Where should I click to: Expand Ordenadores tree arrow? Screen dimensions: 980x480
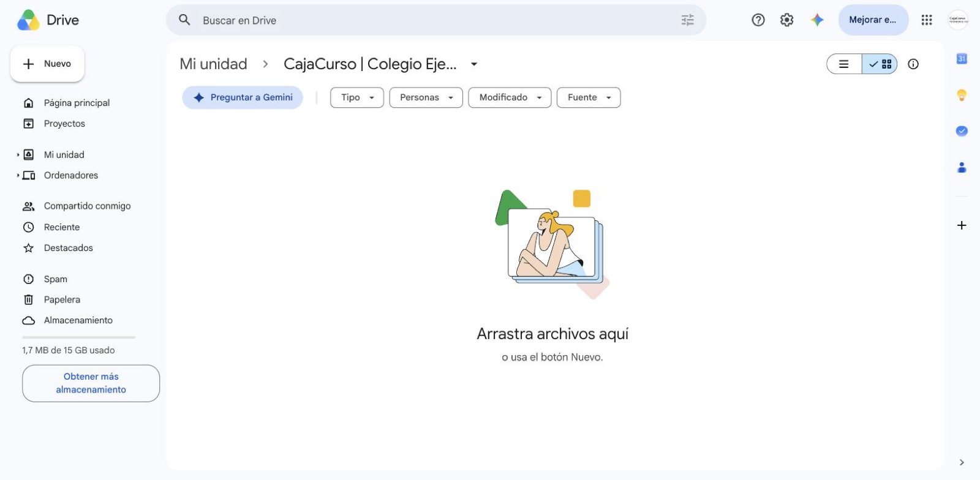(x=18, y=176)
